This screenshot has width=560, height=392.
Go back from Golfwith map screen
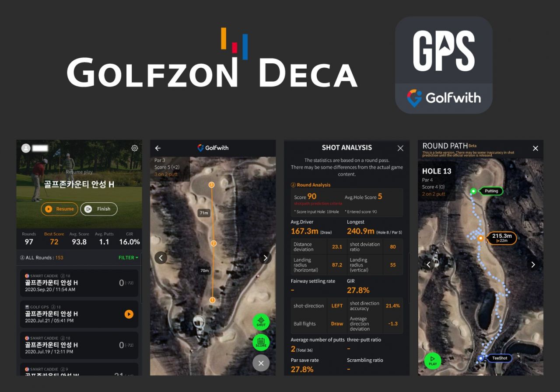pyautogui.click(x=158, y=148)
